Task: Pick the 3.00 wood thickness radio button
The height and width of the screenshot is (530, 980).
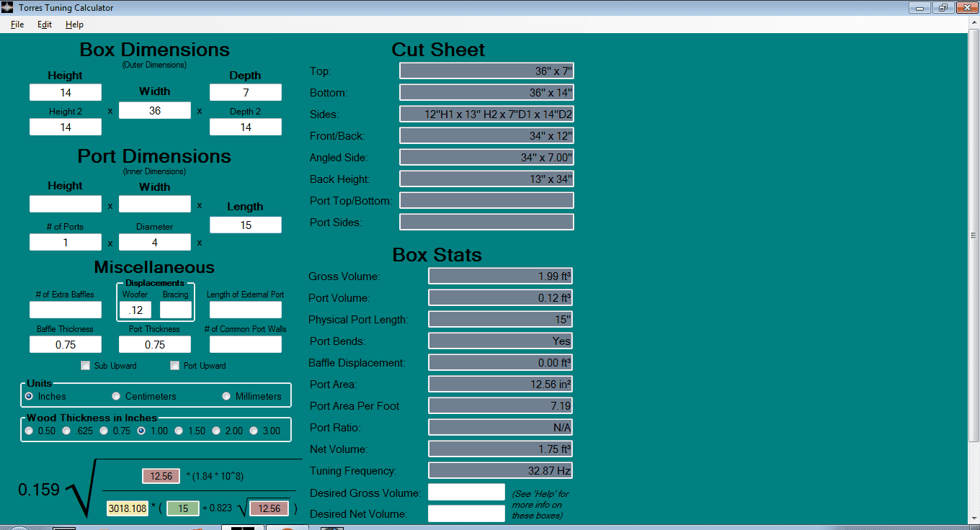Action: coord(254,431)
